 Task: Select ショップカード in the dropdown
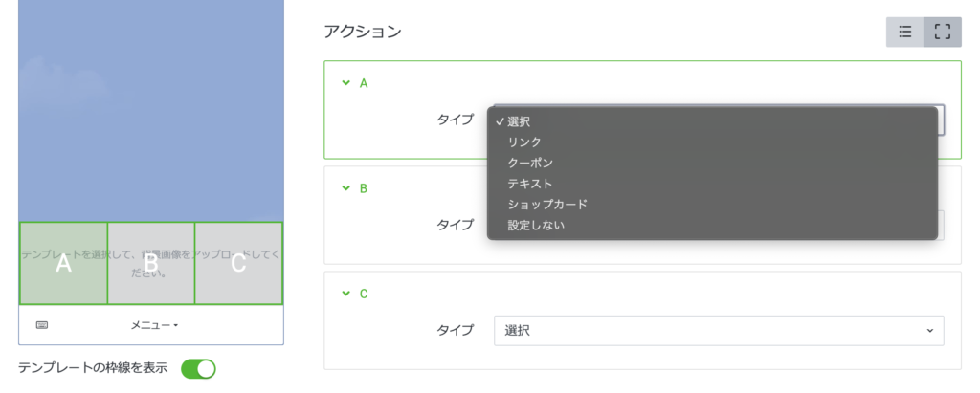click(x=547, y=205)
